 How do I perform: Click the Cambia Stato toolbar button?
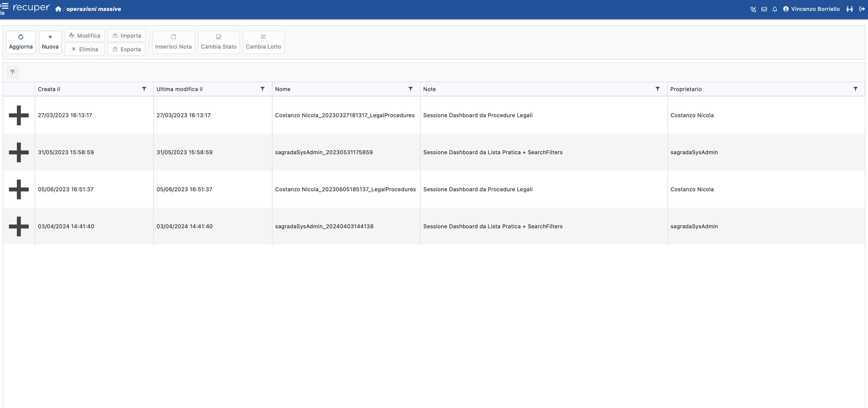tap(219, 42)
